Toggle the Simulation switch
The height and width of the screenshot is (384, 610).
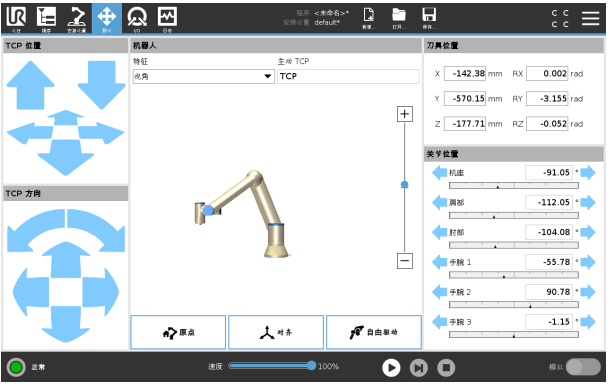583,367
